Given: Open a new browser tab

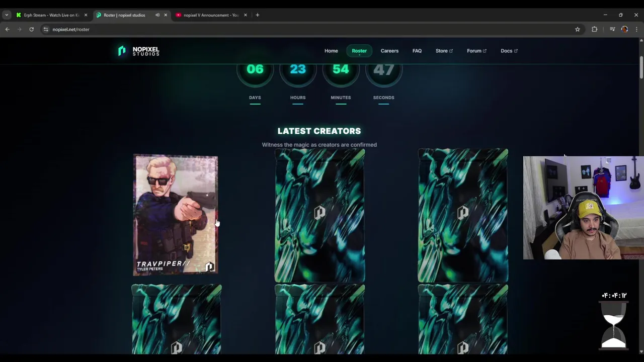Looking at the screenshot, I should (257, 15).
